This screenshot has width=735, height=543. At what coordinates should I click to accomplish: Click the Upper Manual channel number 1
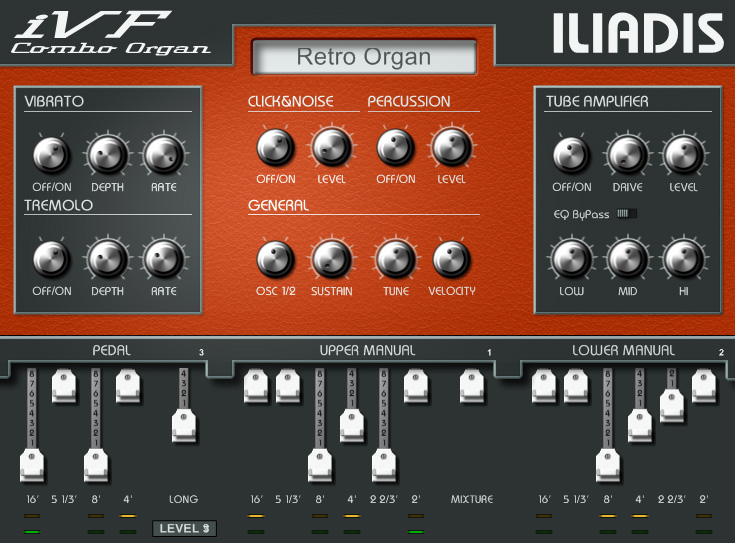tap(489, 352)
